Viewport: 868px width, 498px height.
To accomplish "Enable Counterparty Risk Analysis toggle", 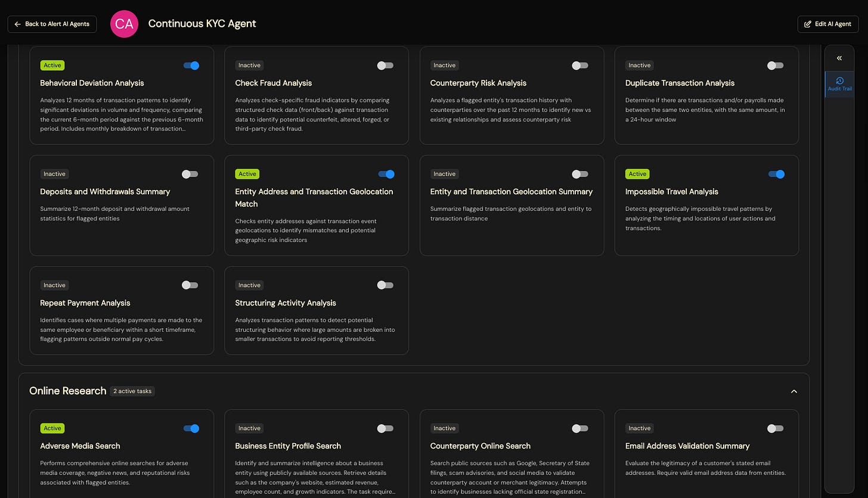I will pyautogui.click(x=580, y=66).
